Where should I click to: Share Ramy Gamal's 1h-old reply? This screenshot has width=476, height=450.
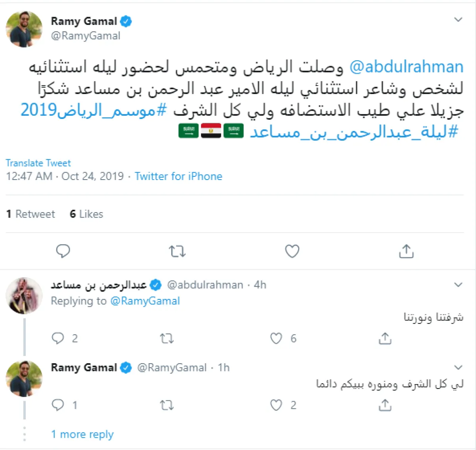coord(385,405)
